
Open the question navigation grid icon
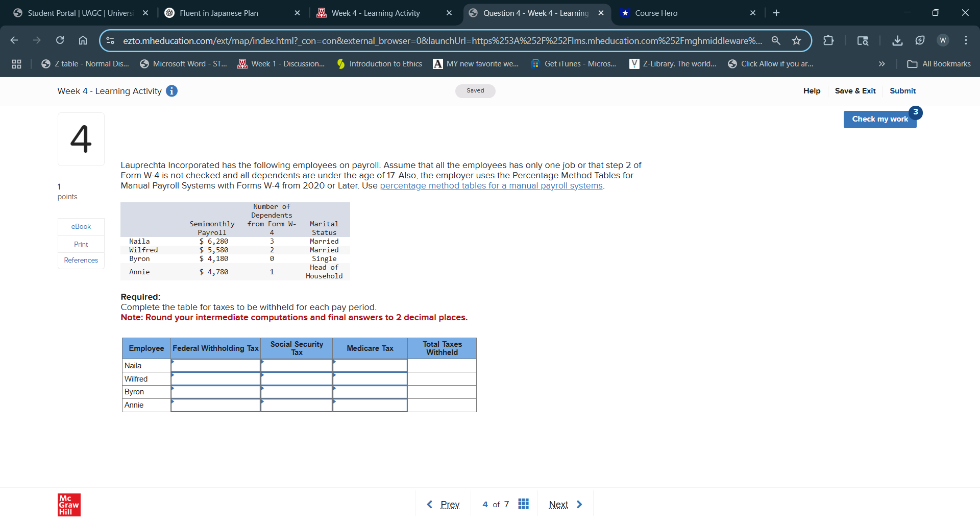pos(523,504)
